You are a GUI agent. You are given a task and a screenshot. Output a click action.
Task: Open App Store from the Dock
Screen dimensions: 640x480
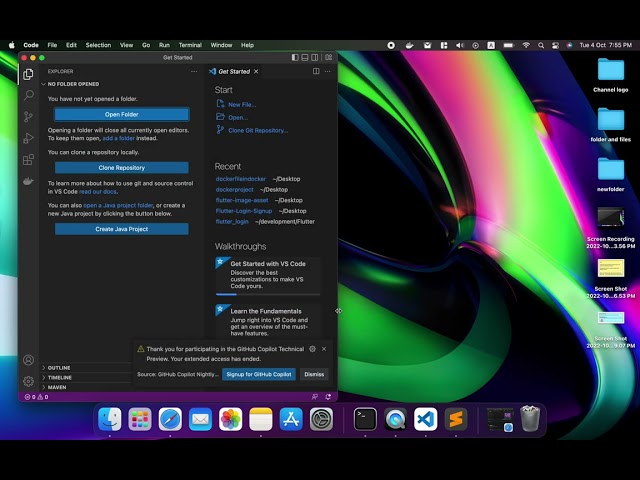(x=291, y=419)
